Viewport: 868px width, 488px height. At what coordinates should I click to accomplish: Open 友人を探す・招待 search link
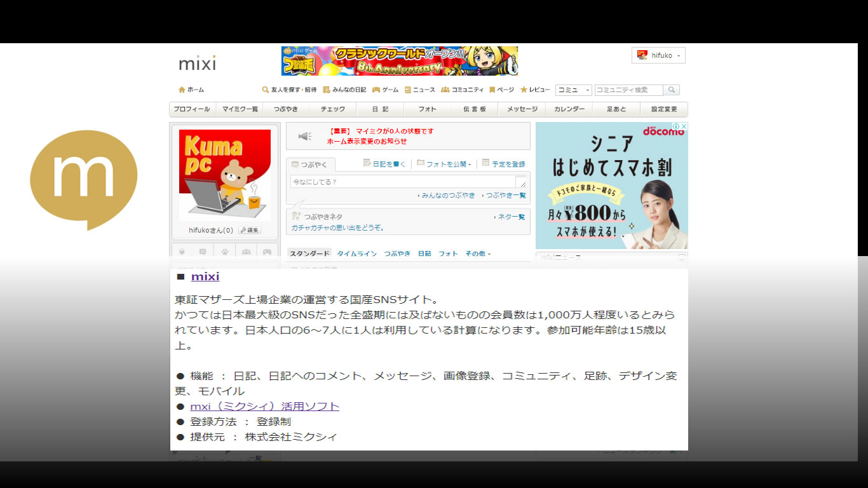pos(289,90)
